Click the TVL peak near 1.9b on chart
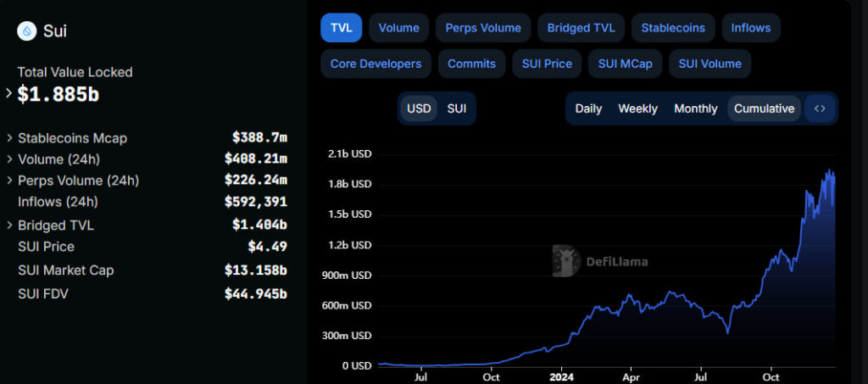 pos(829,171)
